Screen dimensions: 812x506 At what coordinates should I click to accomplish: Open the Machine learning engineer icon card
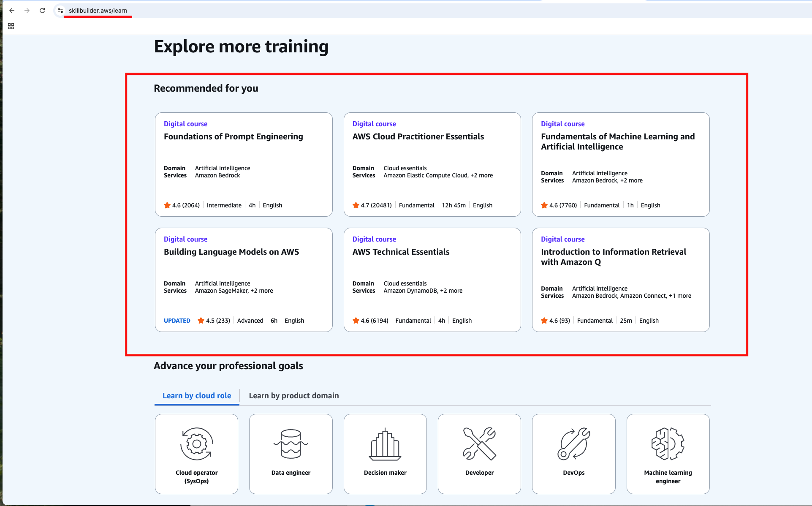668,454
